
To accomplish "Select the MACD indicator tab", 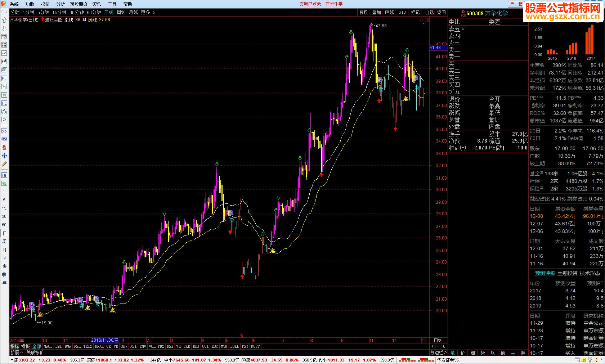I will (x=48, y=346).
